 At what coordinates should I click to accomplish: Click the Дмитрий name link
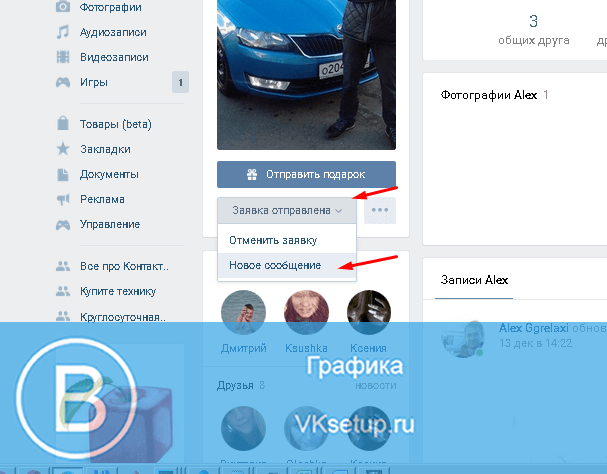tap(243, 348)
